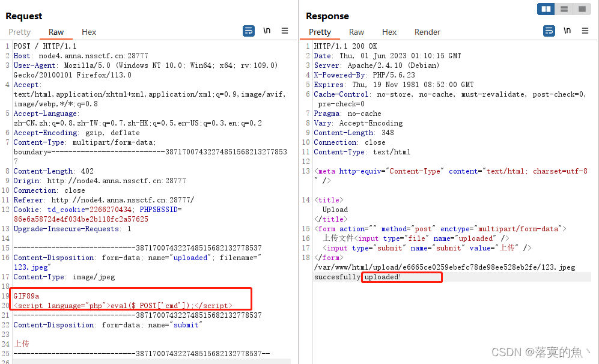Open Request panel options menu
The width and height of the screenshot is (599, 364).
285,31
